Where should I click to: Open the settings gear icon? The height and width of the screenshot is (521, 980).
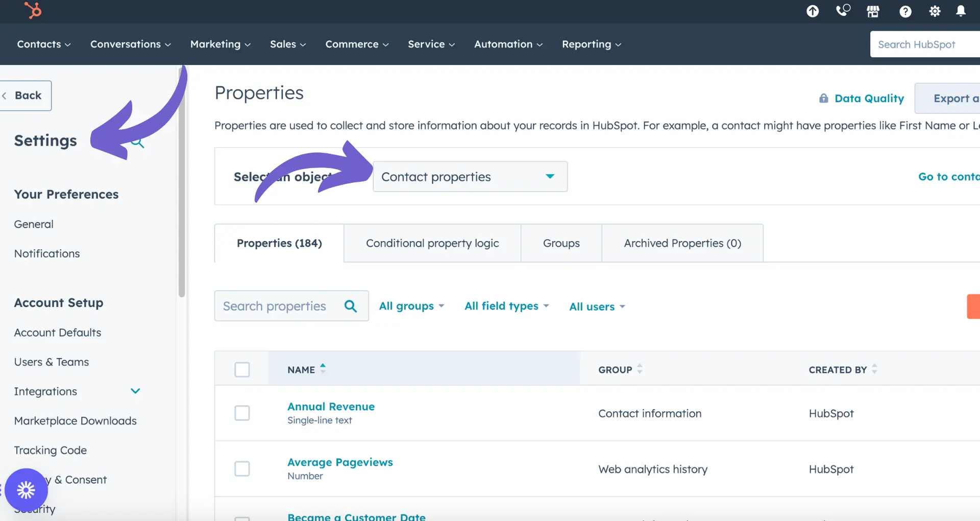click(935, 11)
